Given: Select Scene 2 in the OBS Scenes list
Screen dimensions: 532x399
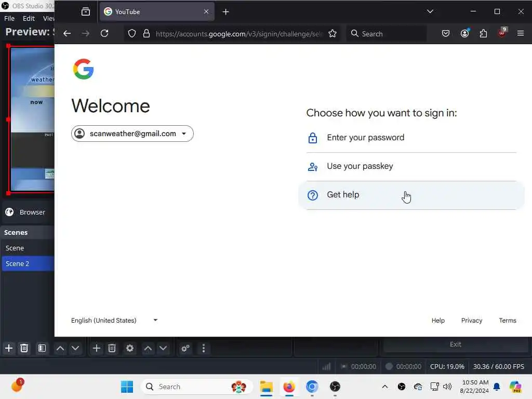Looking at the screenshot, I should pyautogui.click(x=28, y=263).
